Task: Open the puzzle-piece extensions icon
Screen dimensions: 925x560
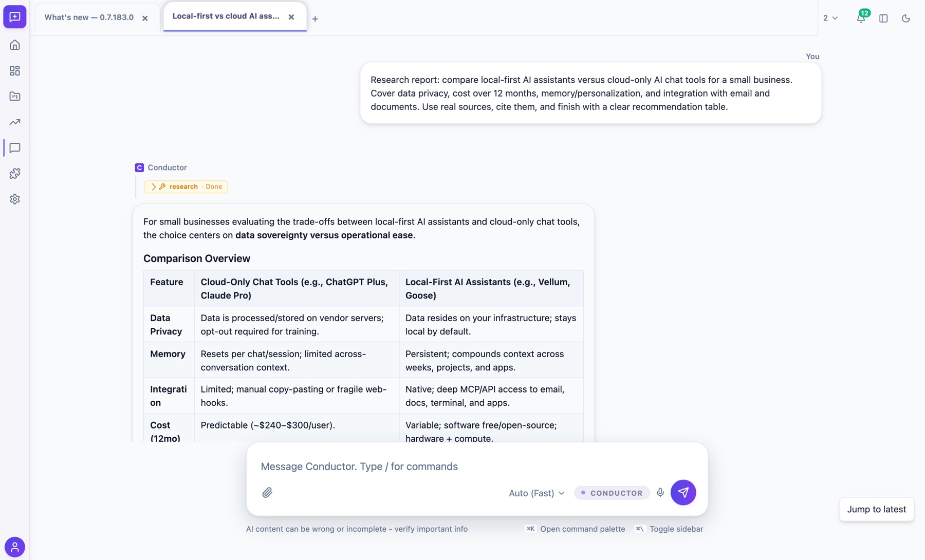Action: 15,174
